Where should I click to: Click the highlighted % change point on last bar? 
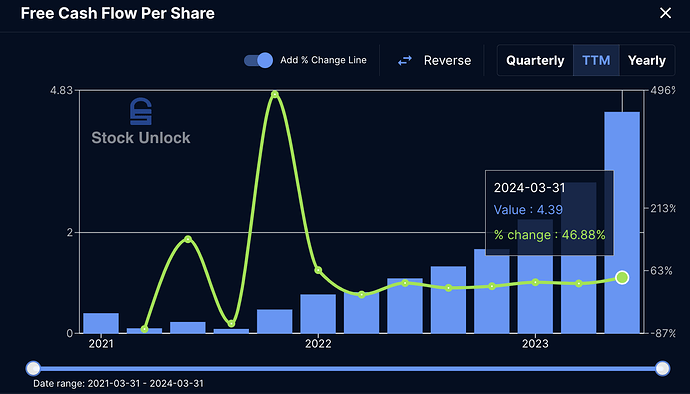[622, 277]
